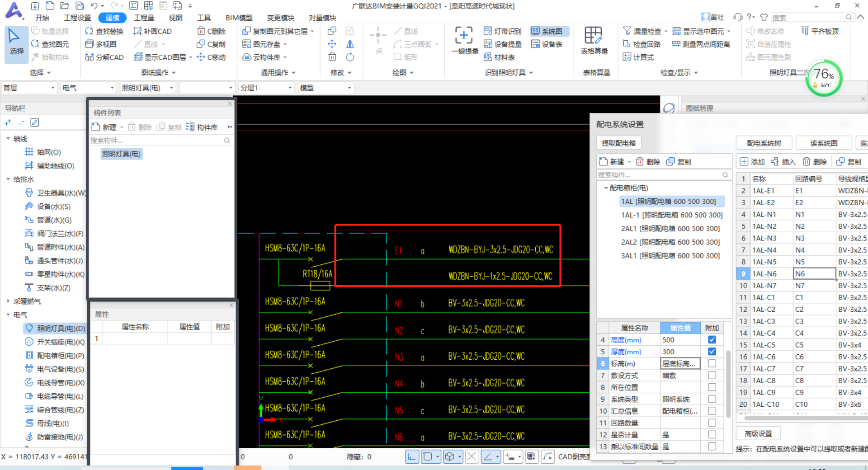Click the edit icon in 导航栏 toolbar
The image size is (868, 470).
35,122
